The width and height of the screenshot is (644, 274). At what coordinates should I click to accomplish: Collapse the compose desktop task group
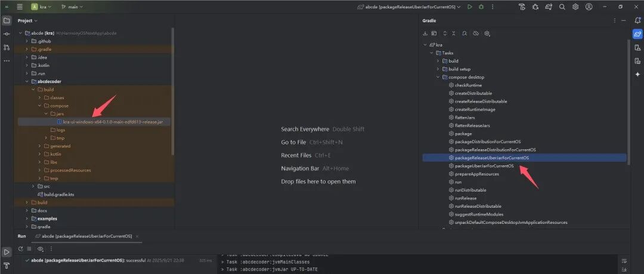pyautogui.click(x=438, y=77)
